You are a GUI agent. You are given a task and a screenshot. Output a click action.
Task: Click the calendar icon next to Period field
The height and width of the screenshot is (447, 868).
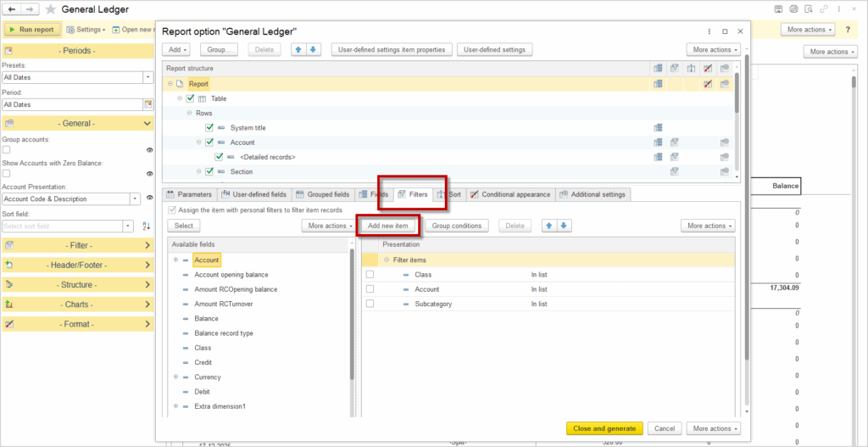point(148,104)
